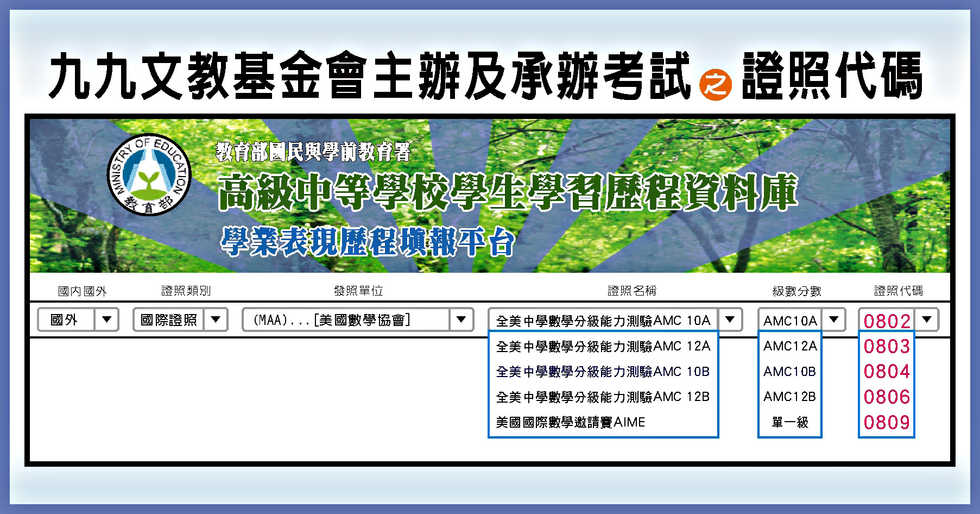Click the 證照名稱 column header

pos(632,291)
